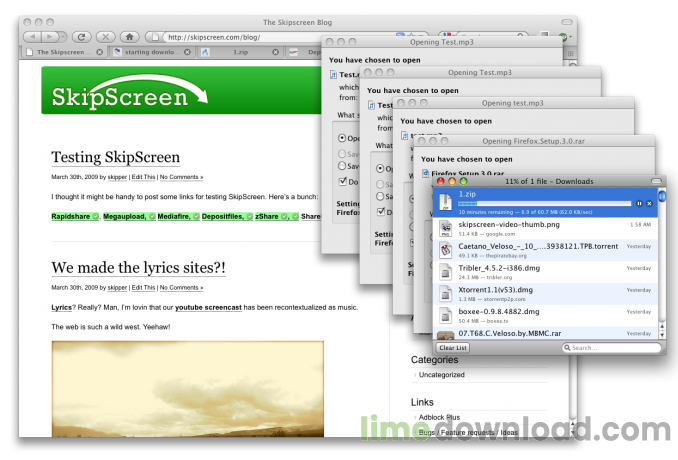Viewport: 678px width, 460px height.
Task: Click the sepia landscape image in the post
Action: pyautogui.click(x=188, y=389)
